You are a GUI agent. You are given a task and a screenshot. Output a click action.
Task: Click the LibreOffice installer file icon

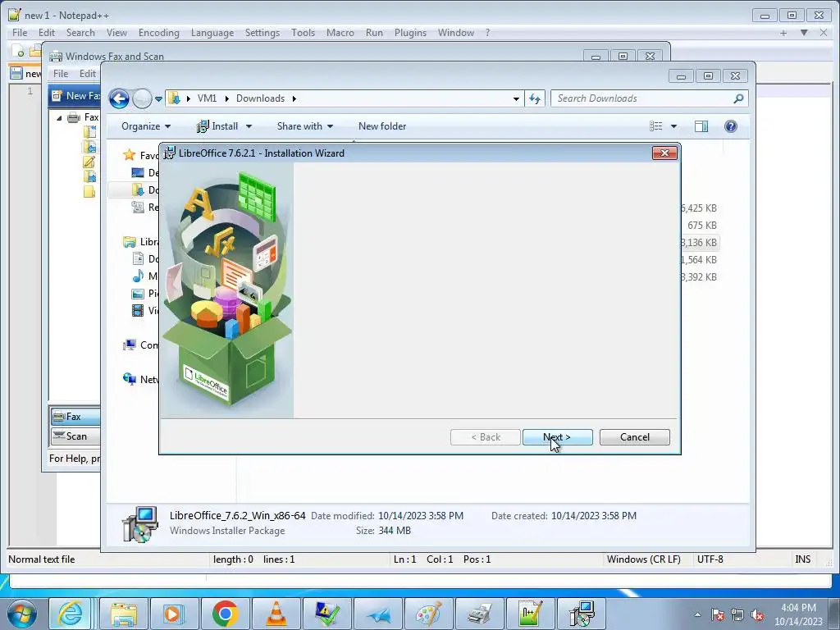(139, 524)
